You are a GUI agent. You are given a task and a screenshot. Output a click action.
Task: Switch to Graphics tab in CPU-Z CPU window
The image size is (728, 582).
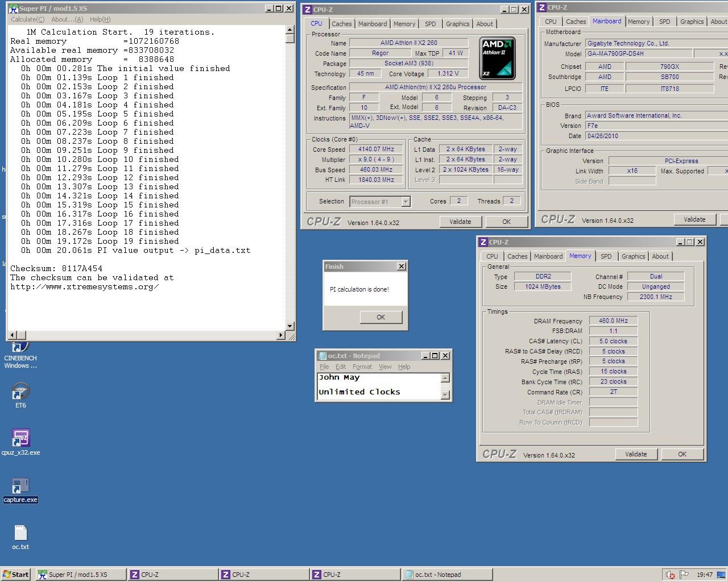458,24
